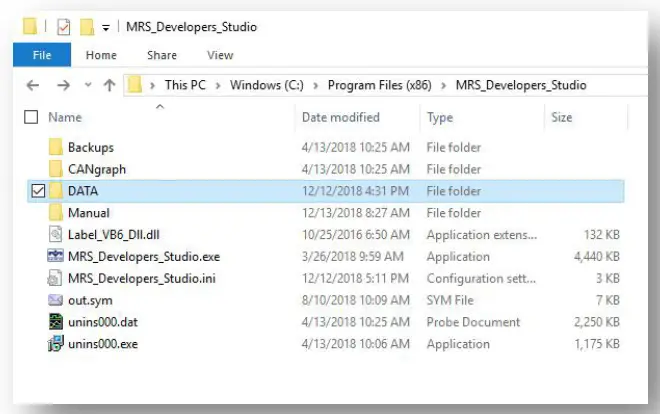Toggle the select-all checkbox in header
Viewport: 660px width, 414px height.
(x=31, y=117)
